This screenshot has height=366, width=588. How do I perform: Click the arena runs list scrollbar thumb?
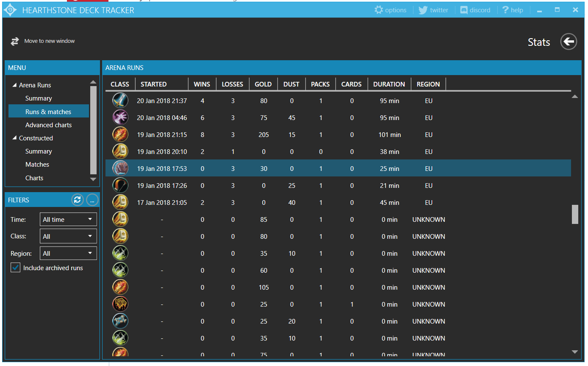575,214
